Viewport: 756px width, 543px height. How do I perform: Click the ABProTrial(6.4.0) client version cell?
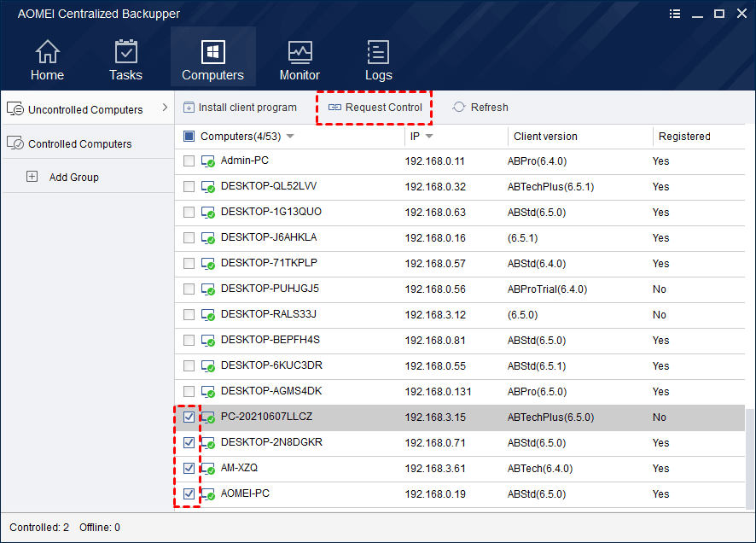(x=547, y=289)
